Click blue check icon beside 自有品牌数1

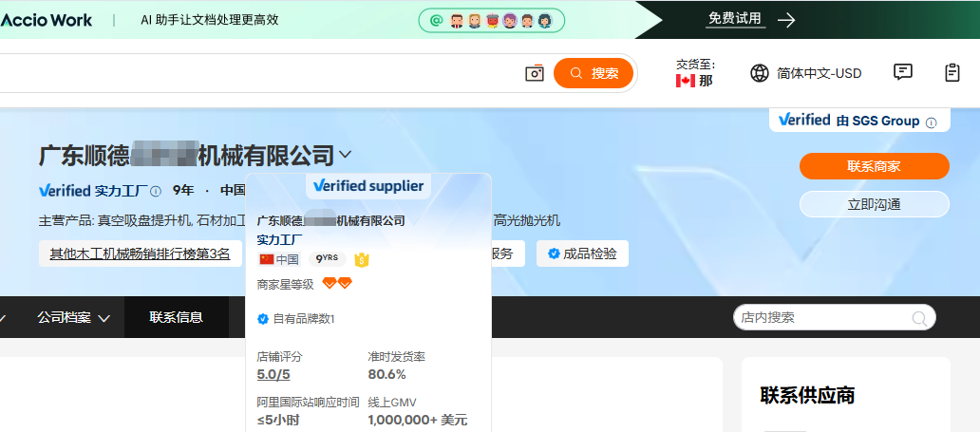click(x=263, y=319)
